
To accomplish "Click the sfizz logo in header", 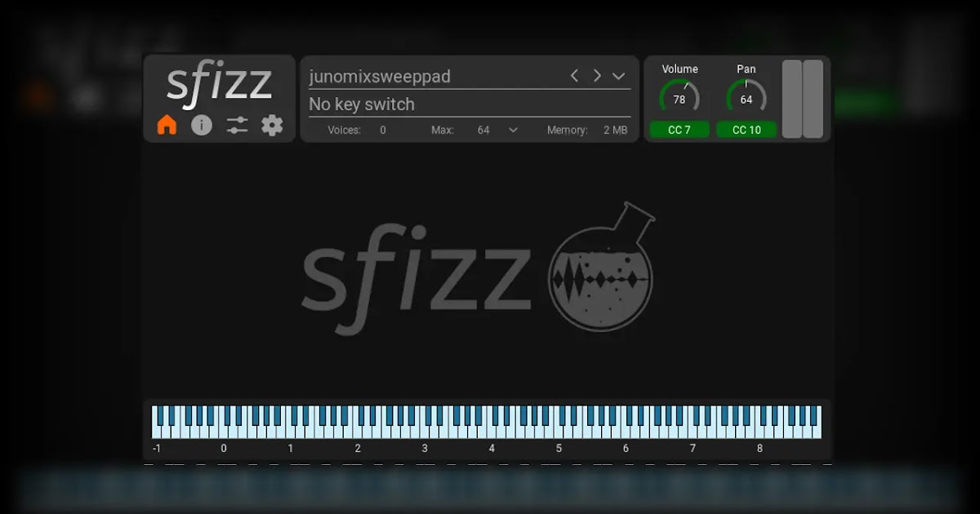I will pyautogui.click(x=219, y=84).
